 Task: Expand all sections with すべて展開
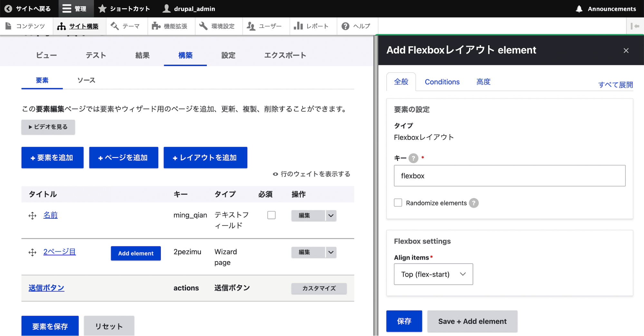[615, 85]
